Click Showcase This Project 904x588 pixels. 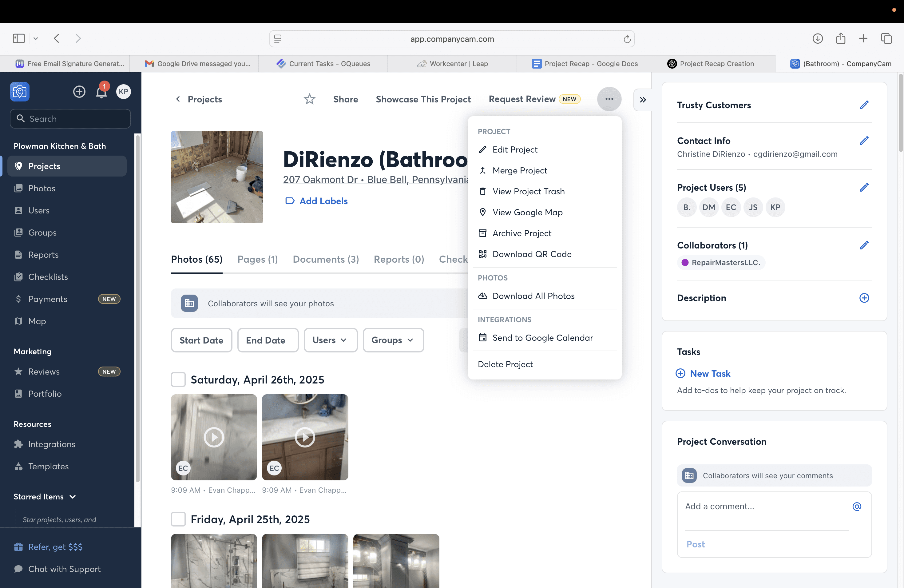(x=423, y=99)
